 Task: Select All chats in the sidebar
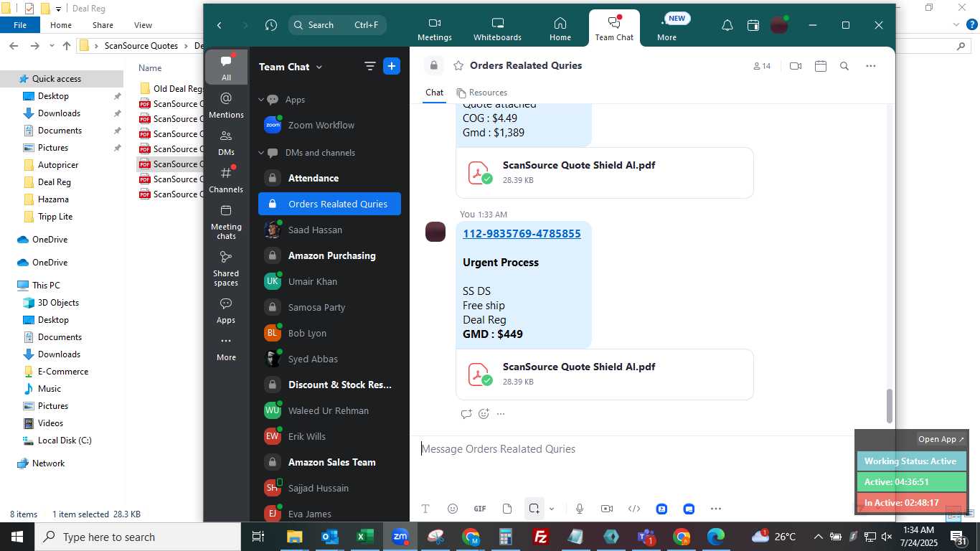(x=226, y=67)
